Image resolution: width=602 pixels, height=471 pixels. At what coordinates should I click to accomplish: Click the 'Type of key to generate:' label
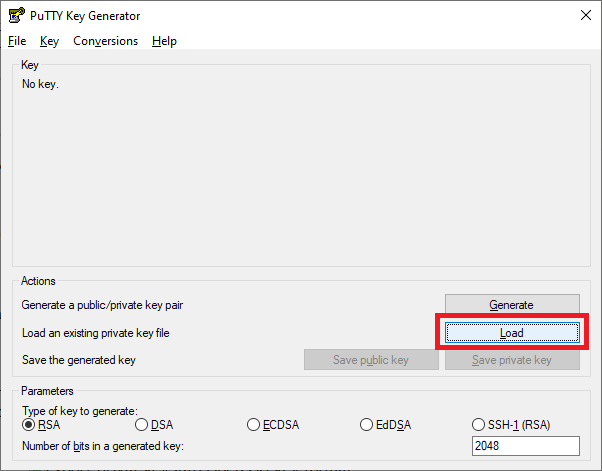coord(80,411)
